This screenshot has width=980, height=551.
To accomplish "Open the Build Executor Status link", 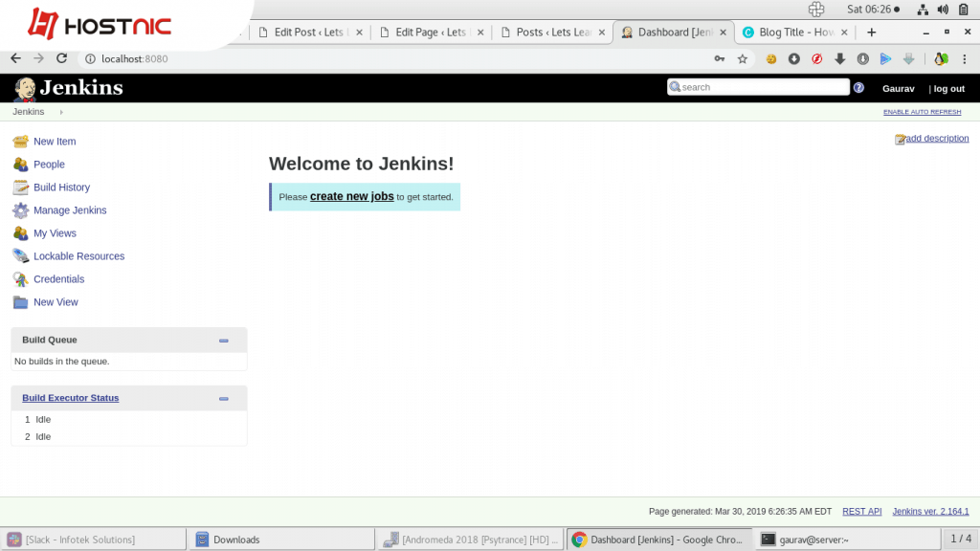I will (70, 398).
